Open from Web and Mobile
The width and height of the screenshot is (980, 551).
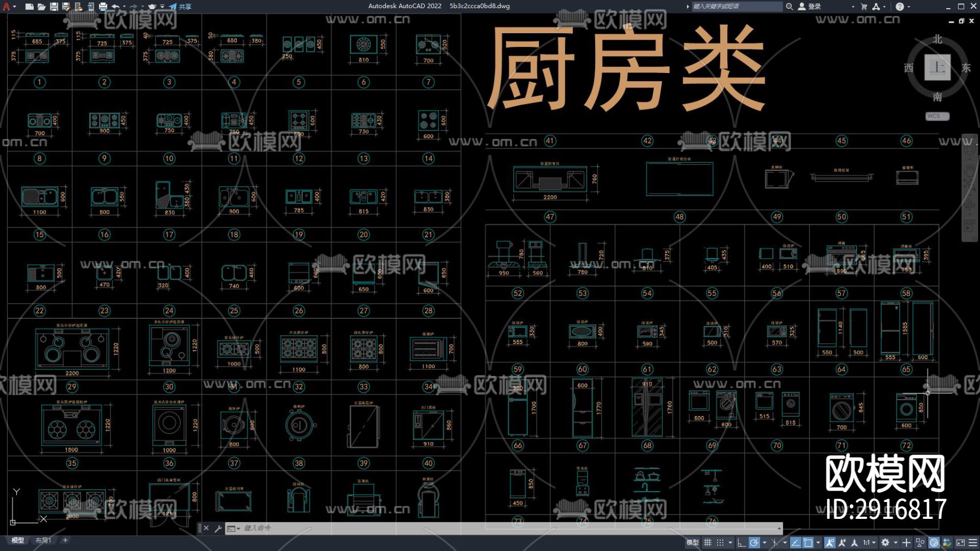[78, 7]
